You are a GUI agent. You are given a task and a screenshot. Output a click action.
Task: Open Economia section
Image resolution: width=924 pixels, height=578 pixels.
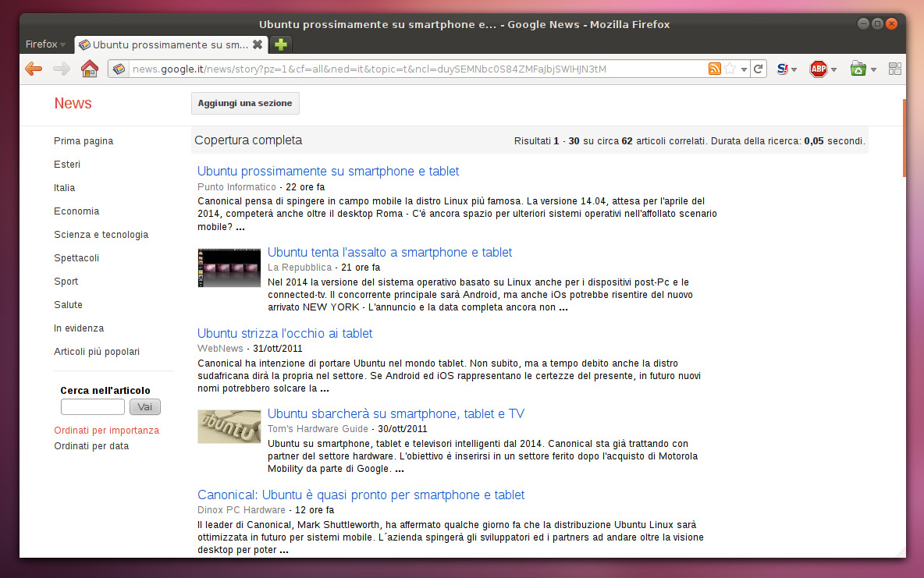[76, 211]
